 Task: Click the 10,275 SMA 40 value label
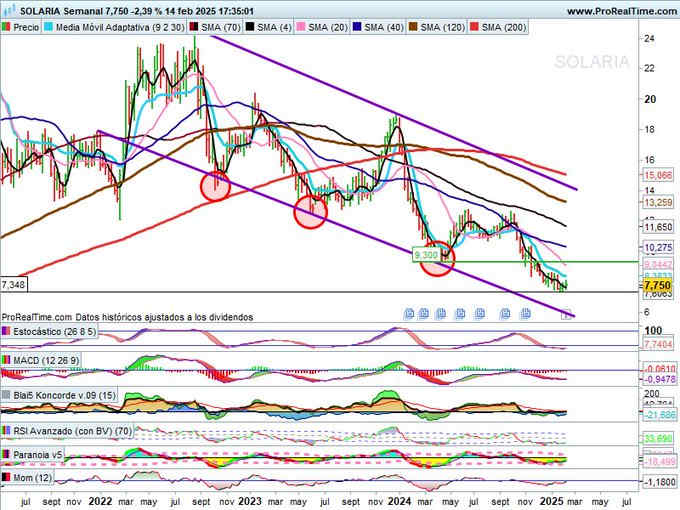[658, 248]
